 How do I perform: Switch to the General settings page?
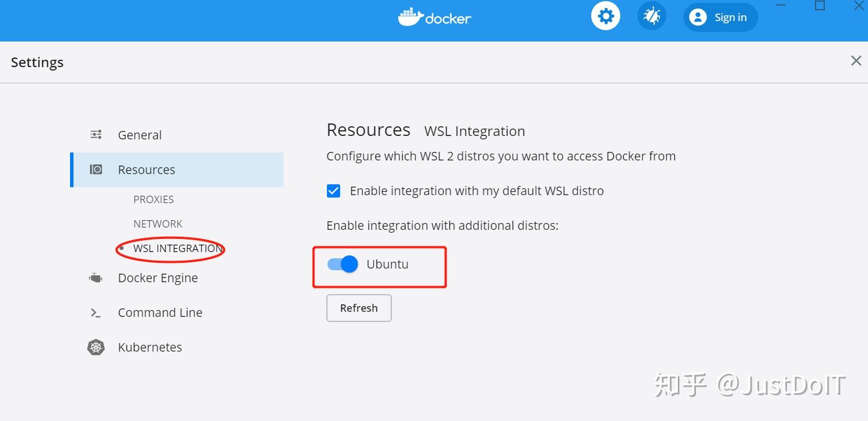pyautogui.click(x=140, y=134)
